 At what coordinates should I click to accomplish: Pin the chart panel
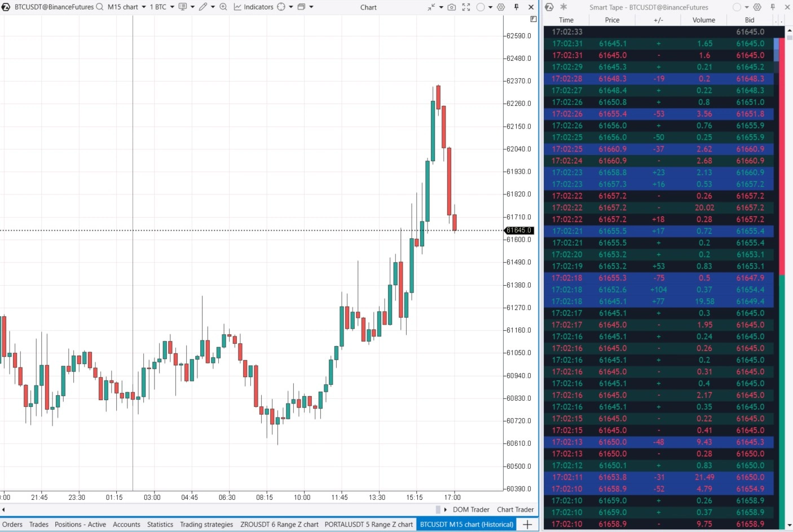point(516,7)
